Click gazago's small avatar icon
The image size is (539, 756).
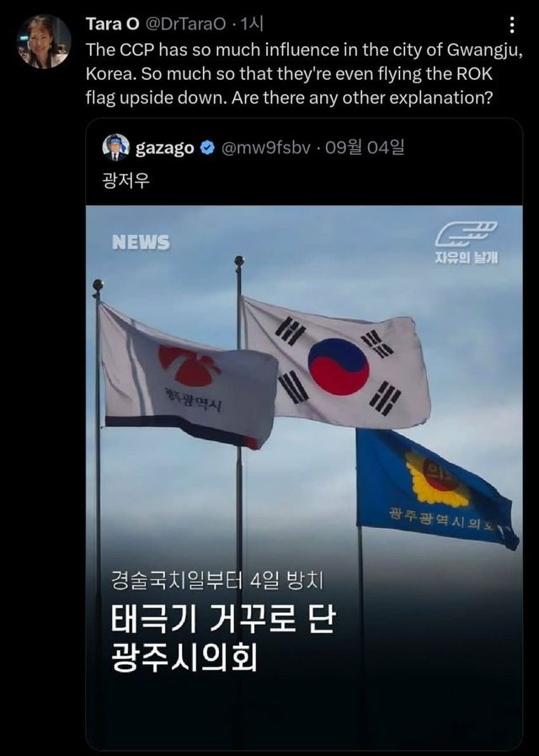pyautogui.click(x=115, y=147)
